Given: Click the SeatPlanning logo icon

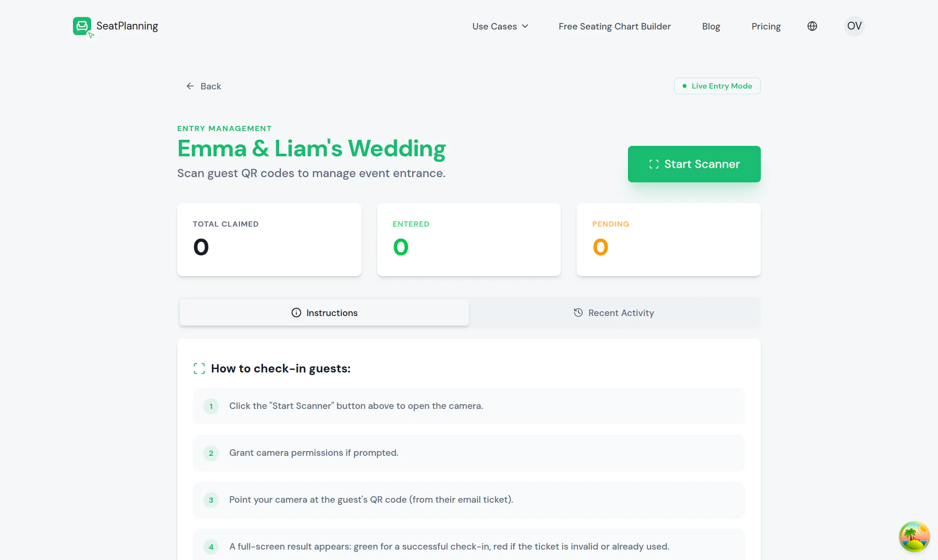Looking at the screenshot, I should [83, 26].
